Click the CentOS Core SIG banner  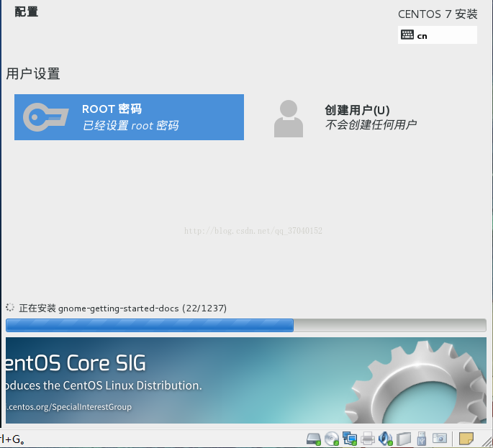coord(246,380)
